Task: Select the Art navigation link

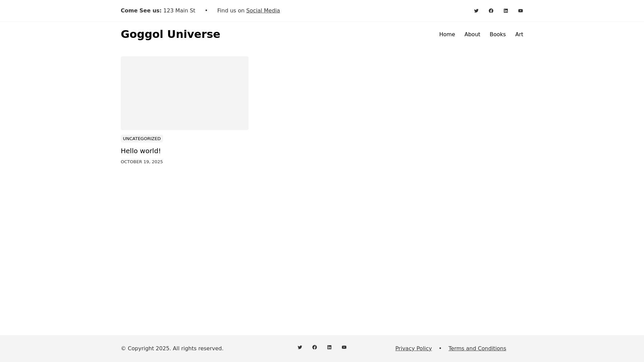Action: (x=519, y=35)
